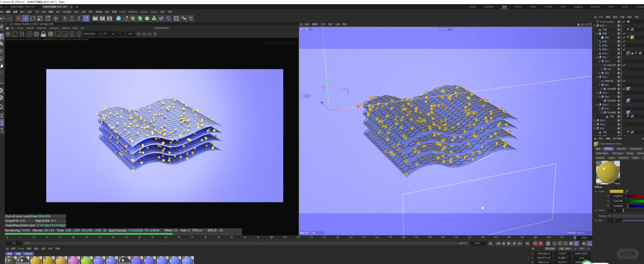Click Octane Live Viewer settings gear
Screen dimensions: 644x264
coord(36,34)
